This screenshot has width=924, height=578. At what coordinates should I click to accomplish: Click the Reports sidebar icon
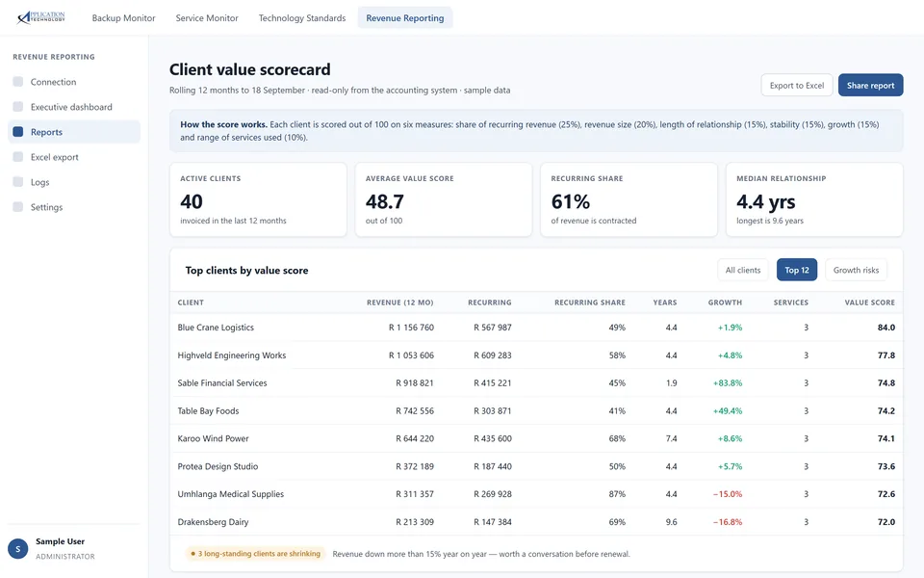click(x=18, y=132)
